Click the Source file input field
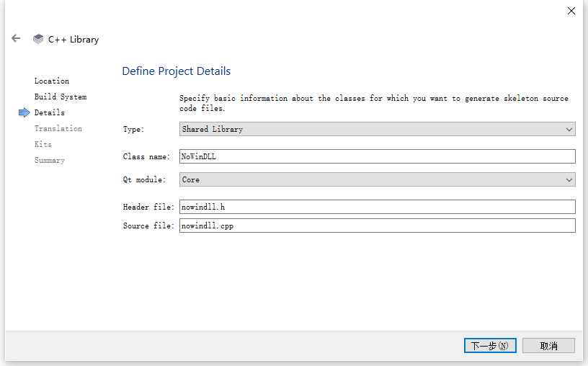Screen dimensions: 588x366 click(x=378, y=226)
